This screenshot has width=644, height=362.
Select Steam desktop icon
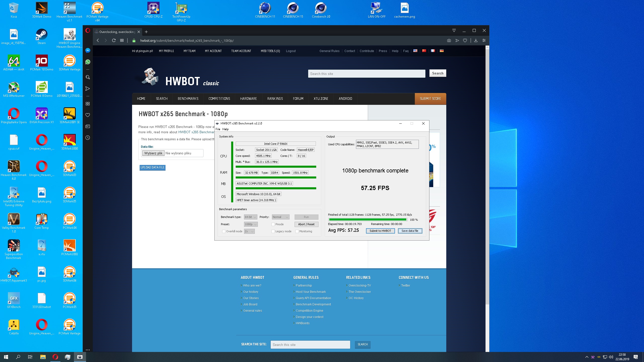[42, 37]
